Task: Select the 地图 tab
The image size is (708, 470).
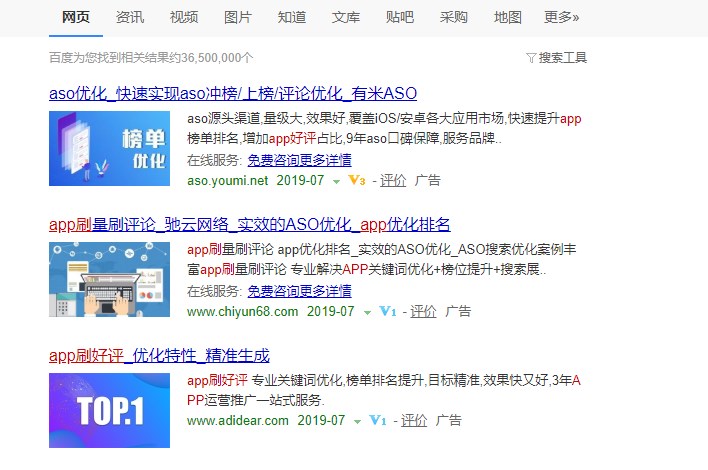Action: coord(508,17)
